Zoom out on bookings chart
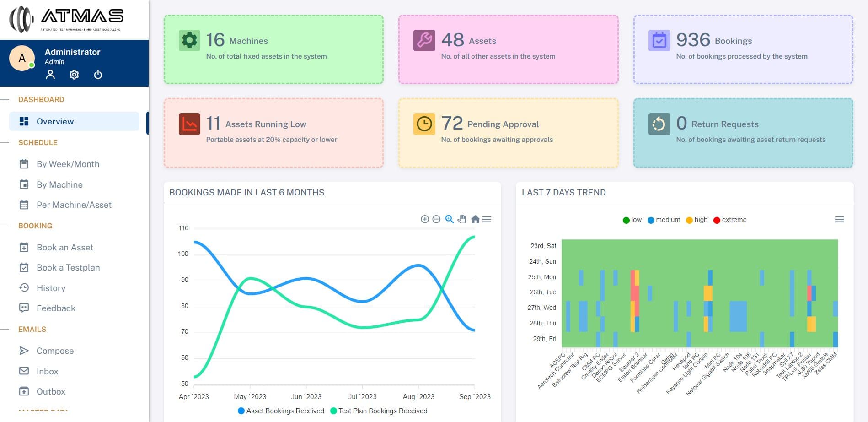Image resolution: width=868 pixels, height=422 pixels. click(x=436, y=219)
